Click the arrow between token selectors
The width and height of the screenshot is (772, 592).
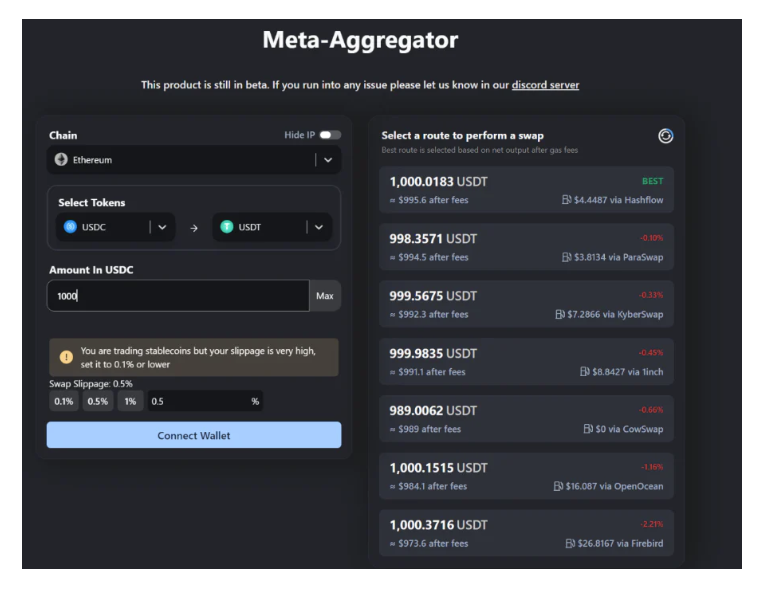[194, 228]
